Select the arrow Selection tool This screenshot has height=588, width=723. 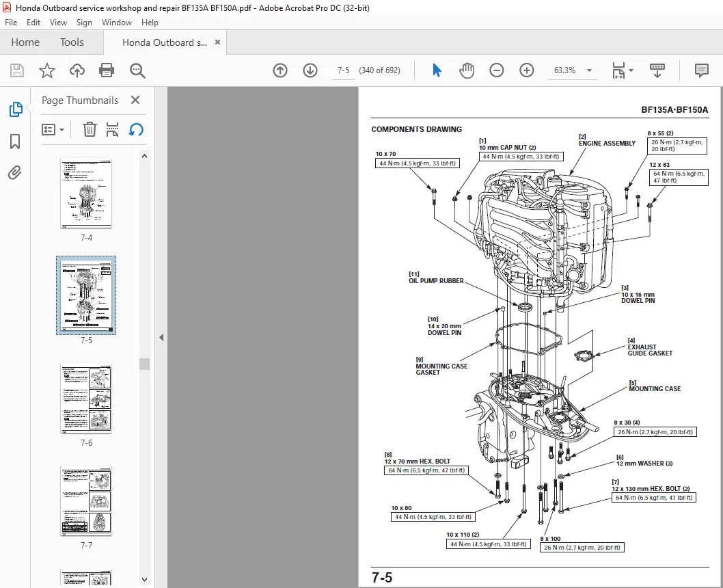tap(437, 70)
